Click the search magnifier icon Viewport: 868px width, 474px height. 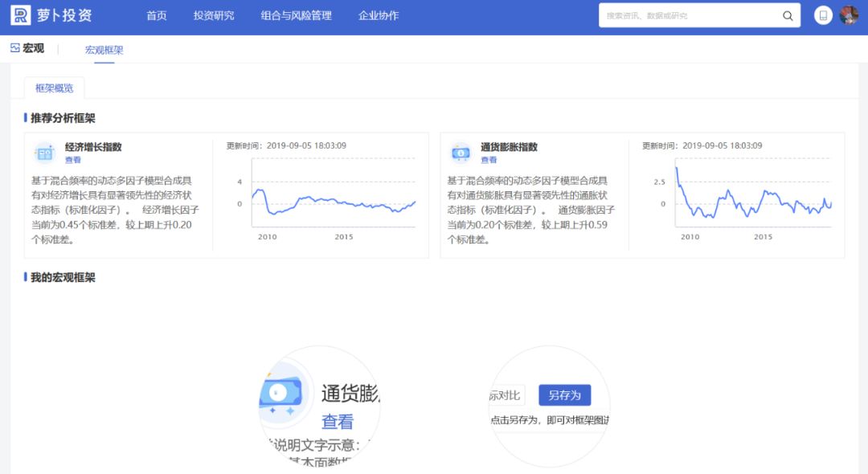(x=788, y=16)
